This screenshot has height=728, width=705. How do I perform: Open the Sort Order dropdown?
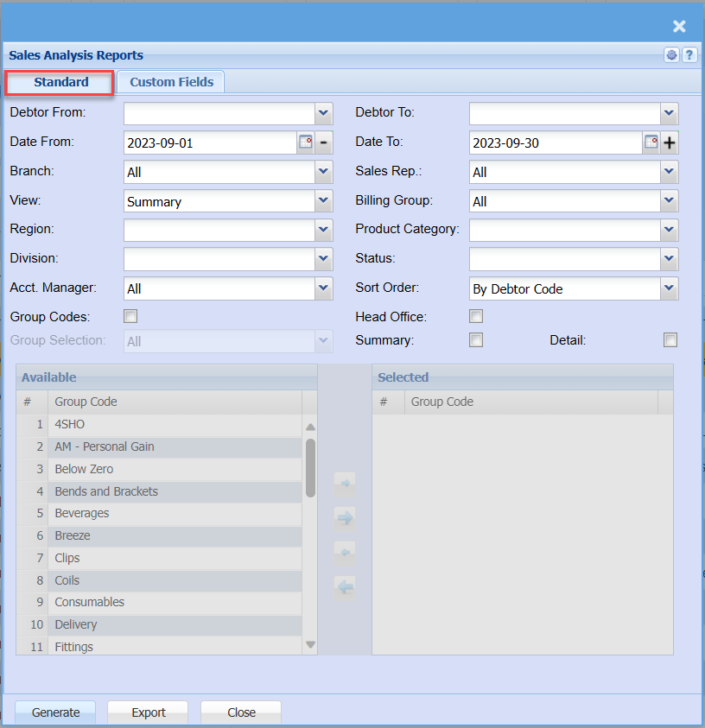tap(670, 288)
